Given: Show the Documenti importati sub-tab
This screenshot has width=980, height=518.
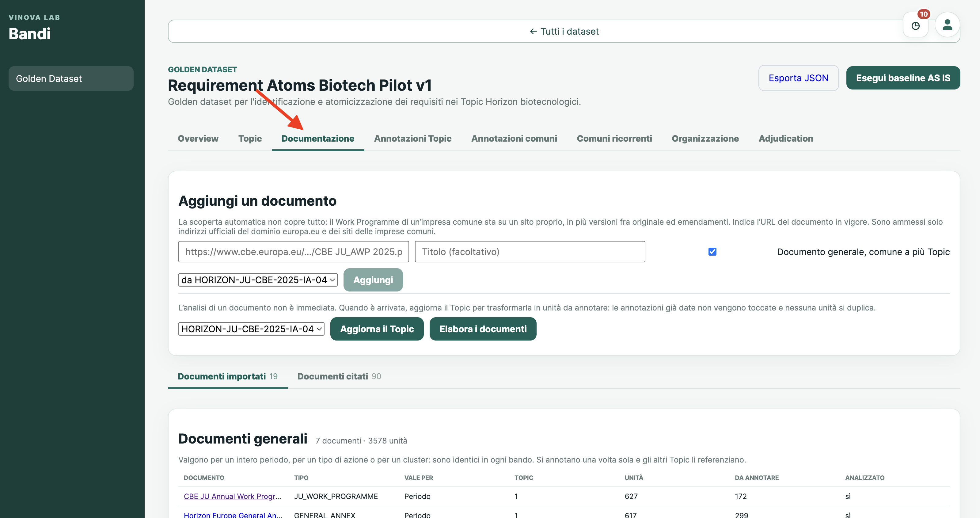Looking at the screenshot, I should (x=227, y=376).
